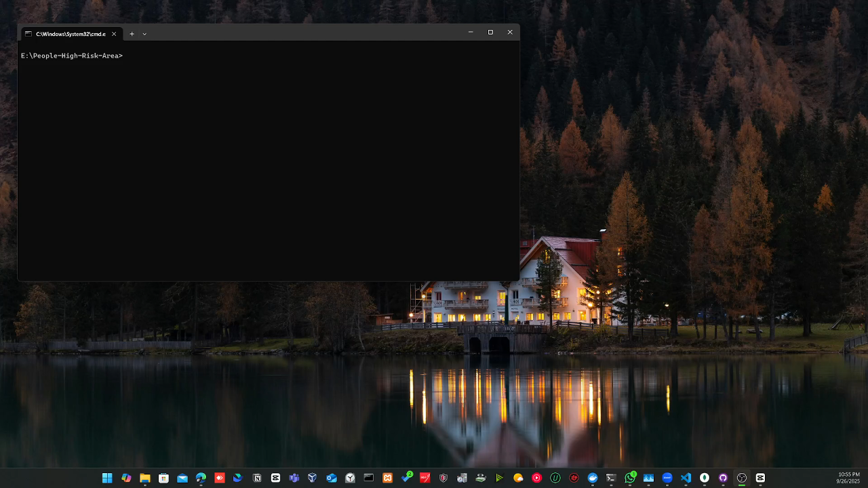Open the orange XAMPP icon
Viewport: 868px width, 488px height.
[x=387, y=478]
